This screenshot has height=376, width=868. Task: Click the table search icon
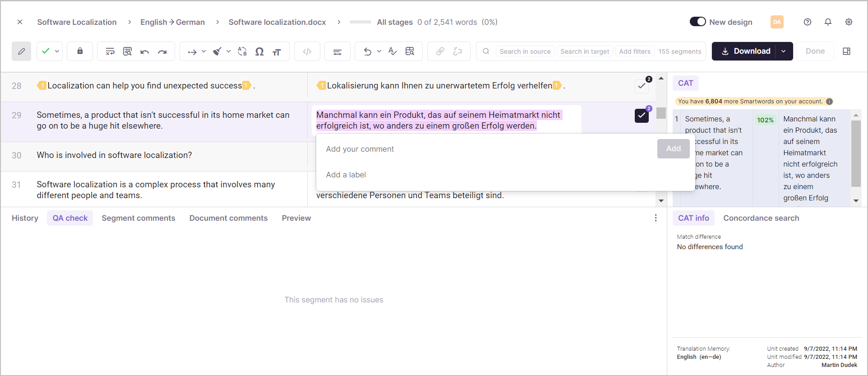[x=410, y=51]
